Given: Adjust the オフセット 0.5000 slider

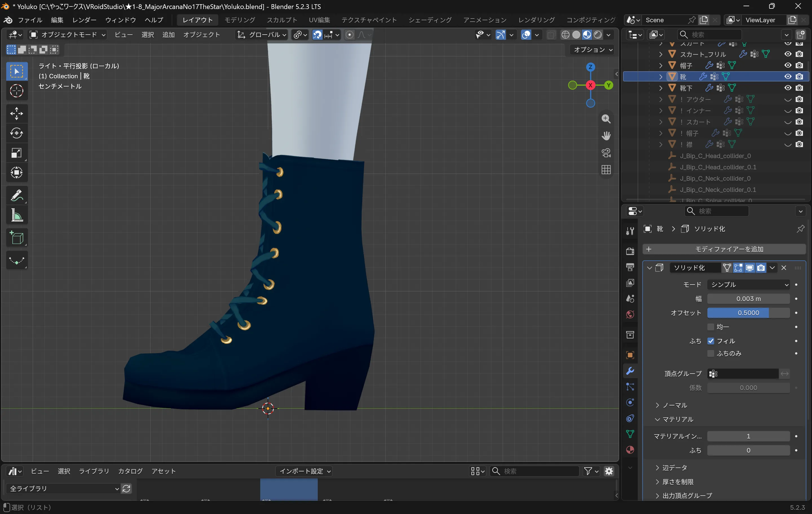Looking at the screenshot, I should pos(748,313).
